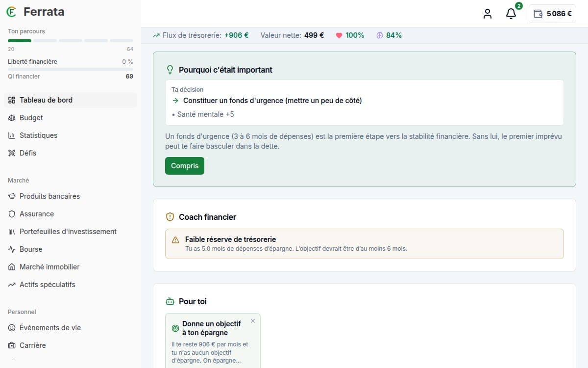Image resolution: width=588 pixels, height=368 pixels.
Task: Click the QI financier score 69
Action: click(129, 77)
